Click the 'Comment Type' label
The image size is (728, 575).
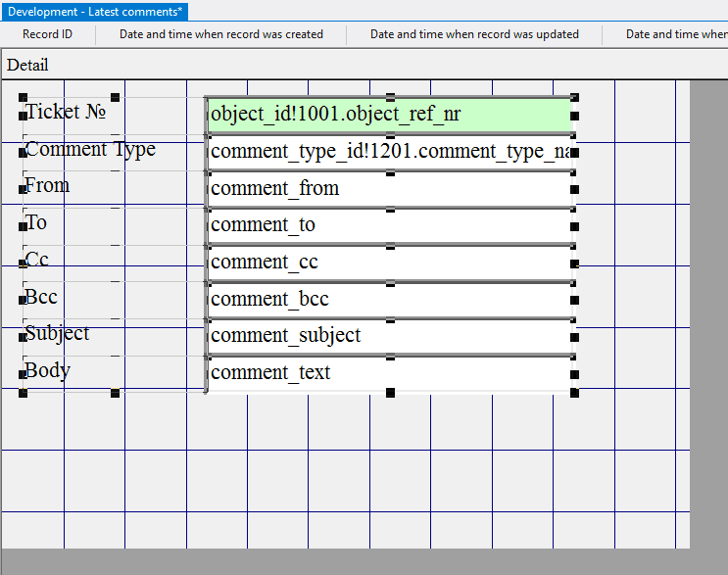click(90, 150)
